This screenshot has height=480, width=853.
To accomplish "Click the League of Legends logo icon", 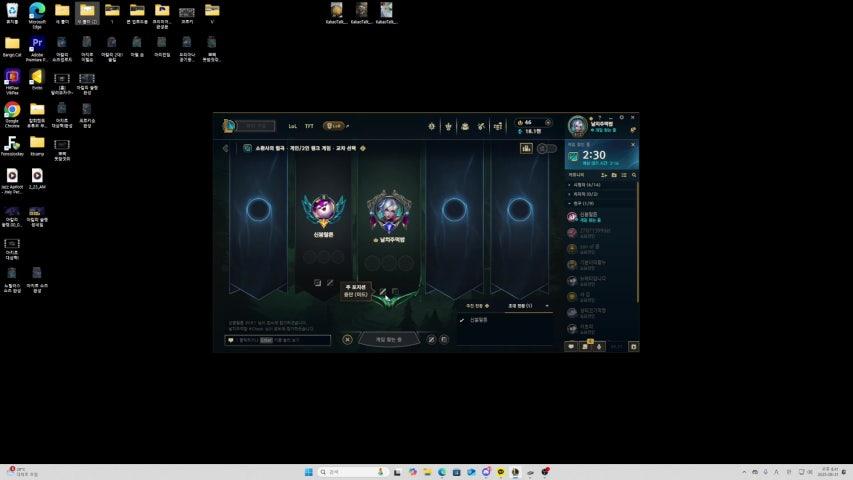I will (229, 126).
